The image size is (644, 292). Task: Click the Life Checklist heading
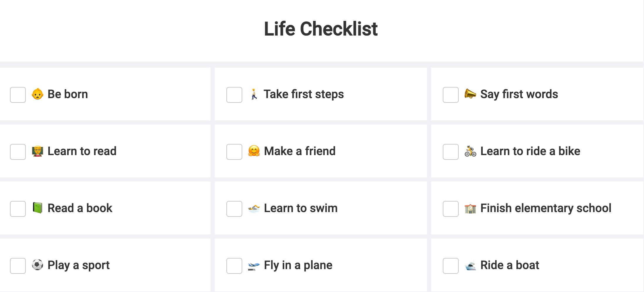321,29
